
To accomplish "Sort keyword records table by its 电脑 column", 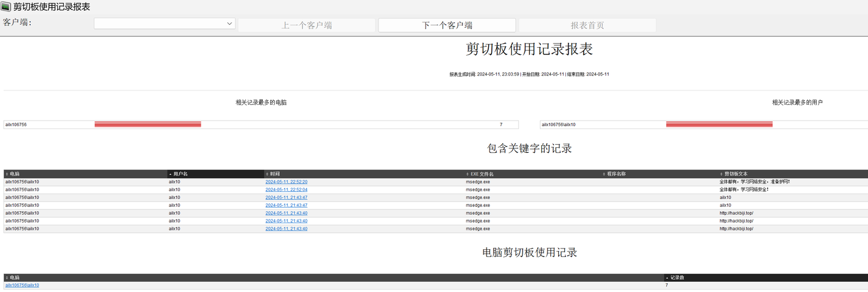I will pyautogui.click(x=86, y=174).
